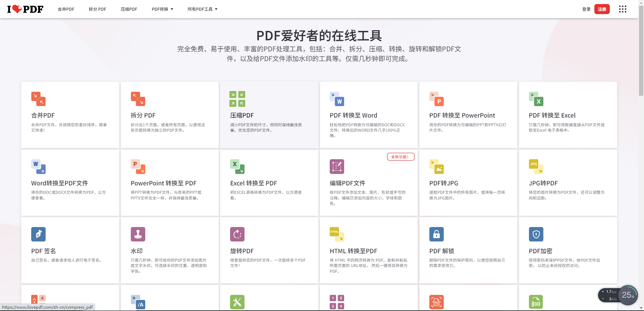Open the page numbers 1234 icon
Screen dimensions: 644x311
(x=337, y=302)
